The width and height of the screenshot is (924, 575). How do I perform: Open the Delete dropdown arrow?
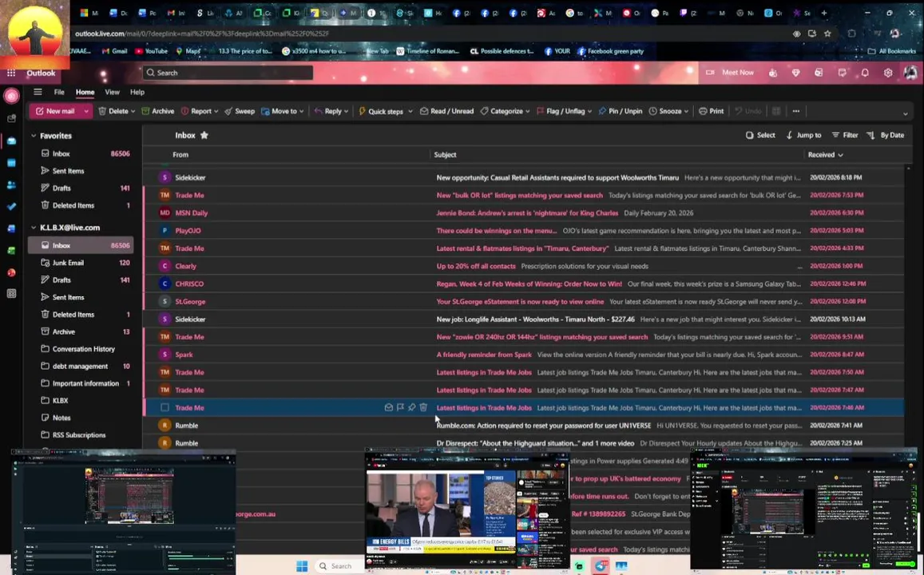point(133,111)
